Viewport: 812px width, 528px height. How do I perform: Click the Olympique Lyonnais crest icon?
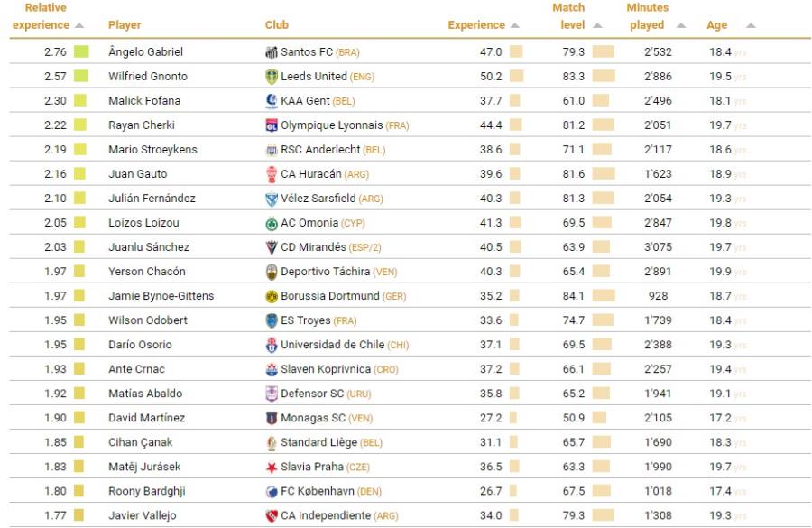pos(271,125)
